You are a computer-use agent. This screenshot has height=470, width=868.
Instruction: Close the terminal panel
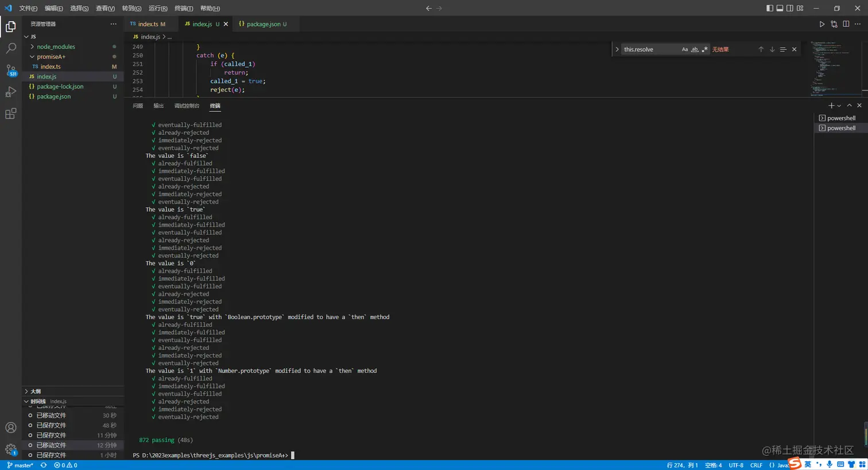[x=859, y=106]
